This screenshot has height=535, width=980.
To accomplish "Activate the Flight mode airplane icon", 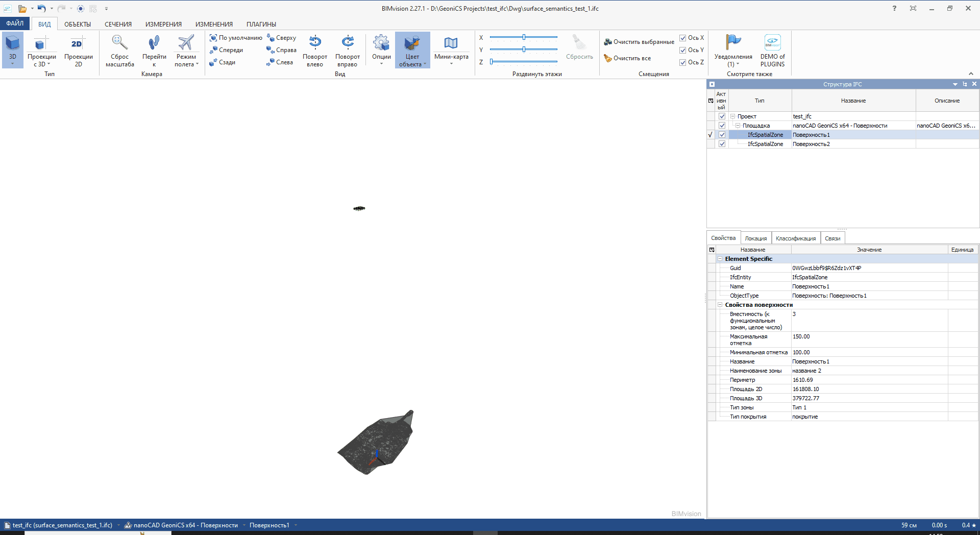I will (186, 43).
